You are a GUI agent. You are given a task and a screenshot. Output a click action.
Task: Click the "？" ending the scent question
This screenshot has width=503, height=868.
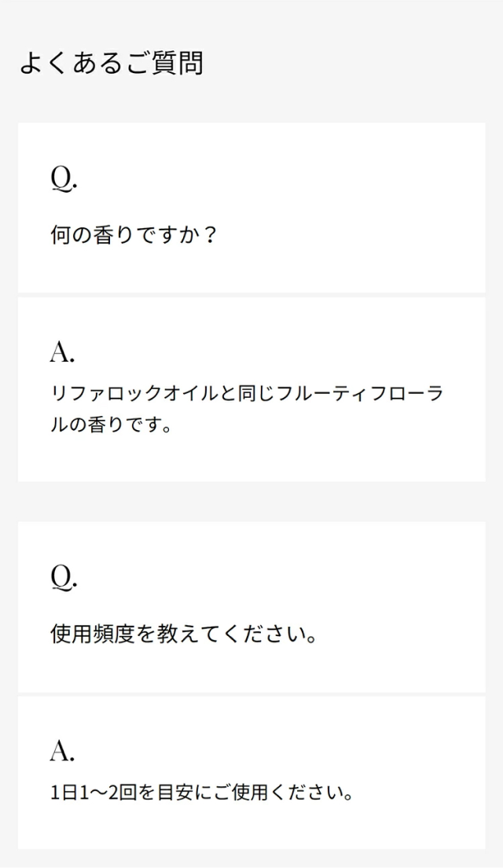pyautogui.click(x=208, y=235)
